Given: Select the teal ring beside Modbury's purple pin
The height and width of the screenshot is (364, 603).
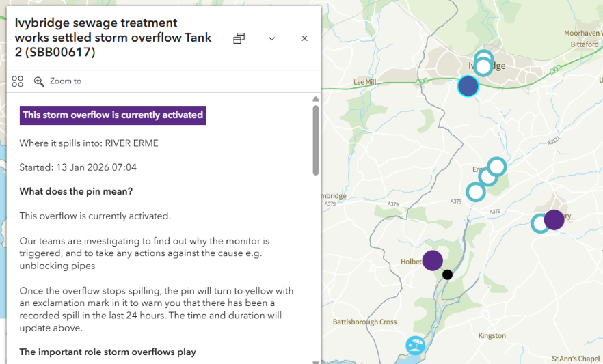Looking at the screenshot, I should coord(539,223).
